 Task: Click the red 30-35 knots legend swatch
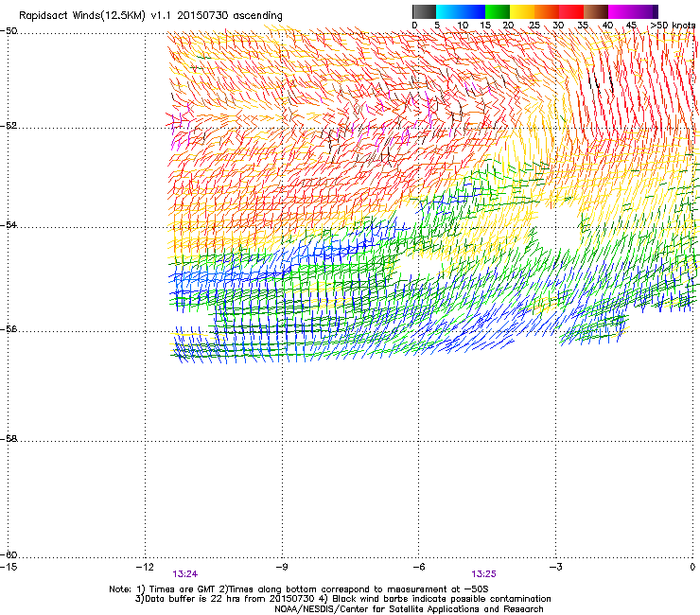(x=571, y=11)
